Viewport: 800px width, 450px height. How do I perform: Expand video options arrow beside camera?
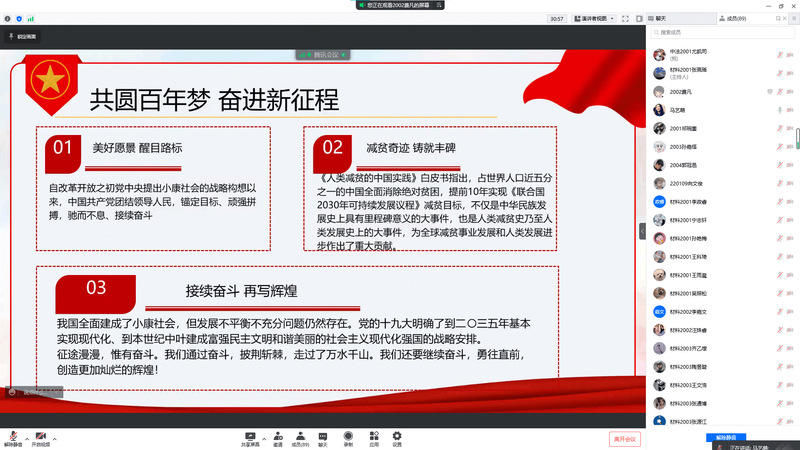coord(56,435)
